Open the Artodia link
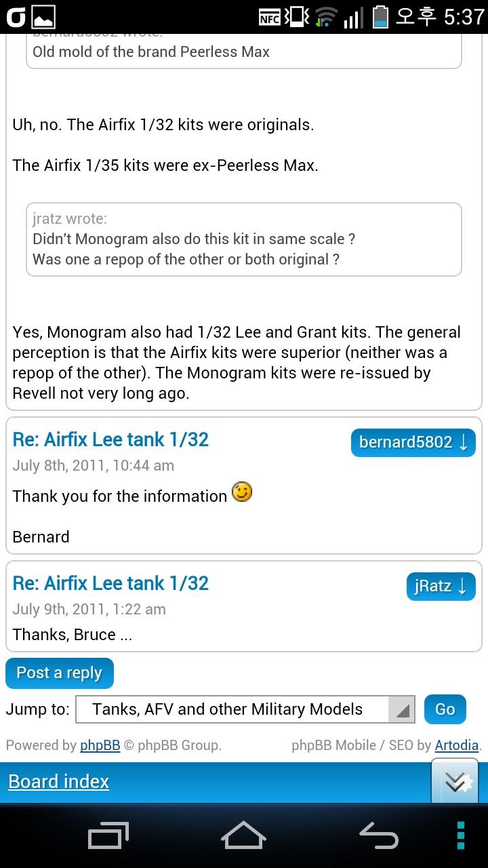The width and height of the screenshot is (488, 868). (456, 745)
